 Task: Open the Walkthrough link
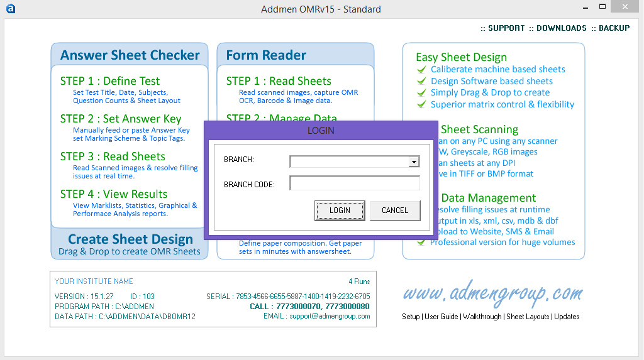[482, 317]
